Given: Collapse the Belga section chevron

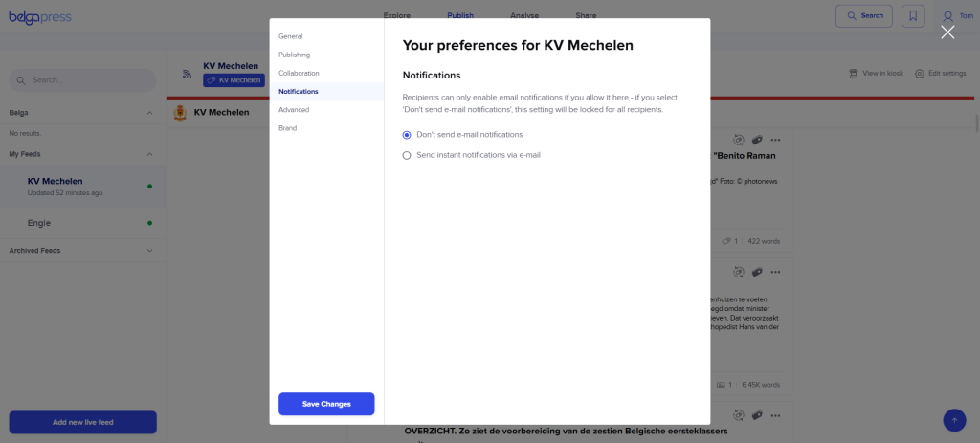Looking at the screenshot, I should (149, 113).
